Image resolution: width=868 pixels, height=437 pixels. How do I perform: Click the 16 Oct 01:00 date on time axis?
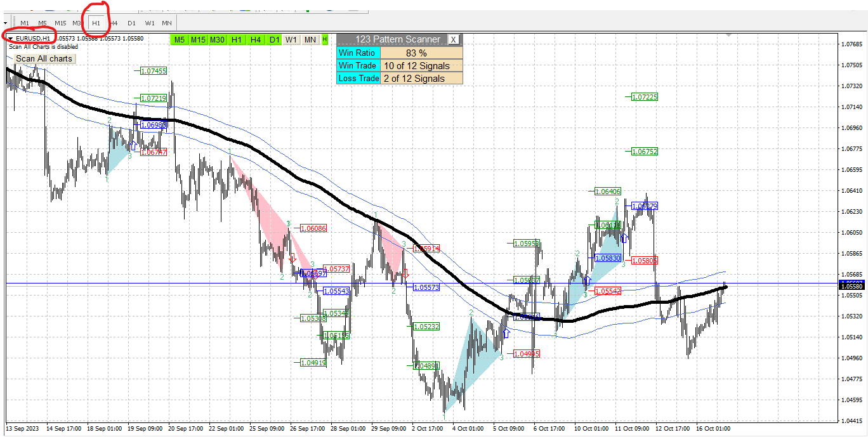[x=712, y=429]
